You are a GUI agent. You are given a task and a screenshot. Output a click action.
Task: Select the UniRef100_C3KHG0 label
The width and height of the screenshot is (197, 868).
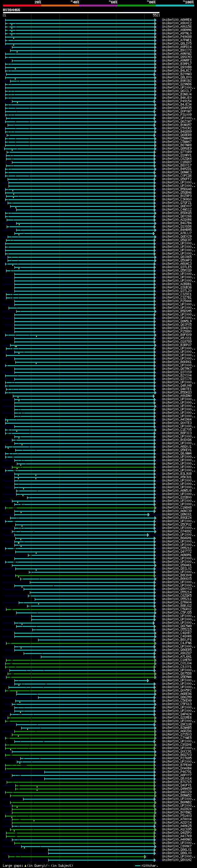click(177, 199)
